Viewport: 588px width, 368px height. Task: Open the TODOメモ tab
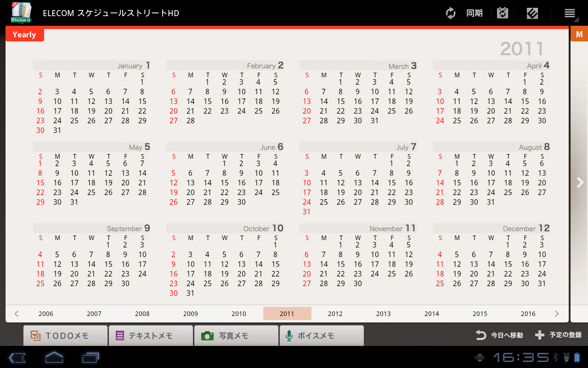[65, 336]
